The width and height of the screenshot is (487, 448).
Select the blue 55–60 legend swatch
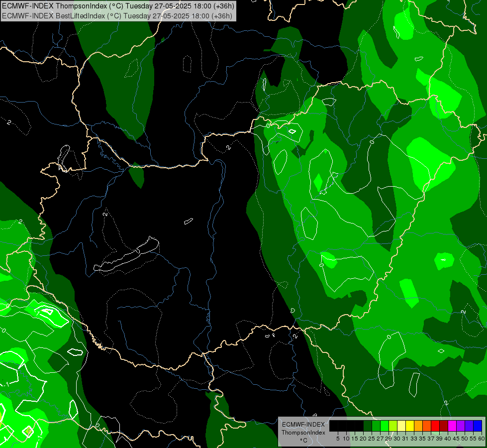click(478, 426)
